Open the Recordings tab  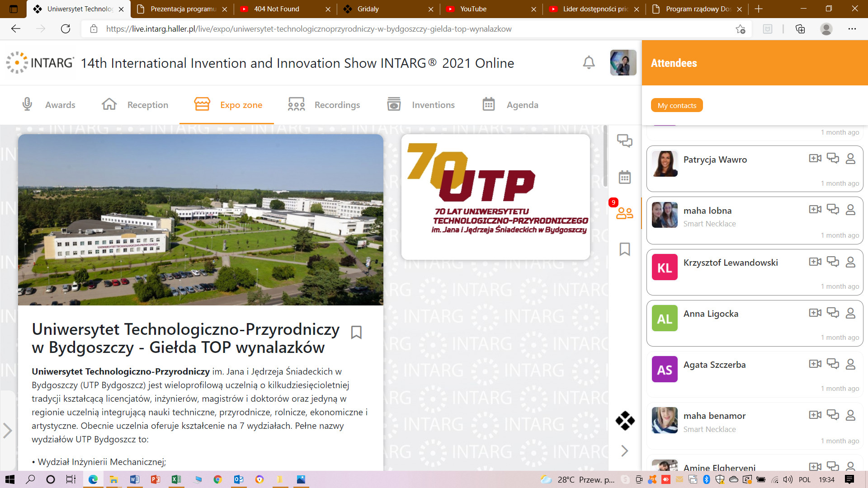324,105
